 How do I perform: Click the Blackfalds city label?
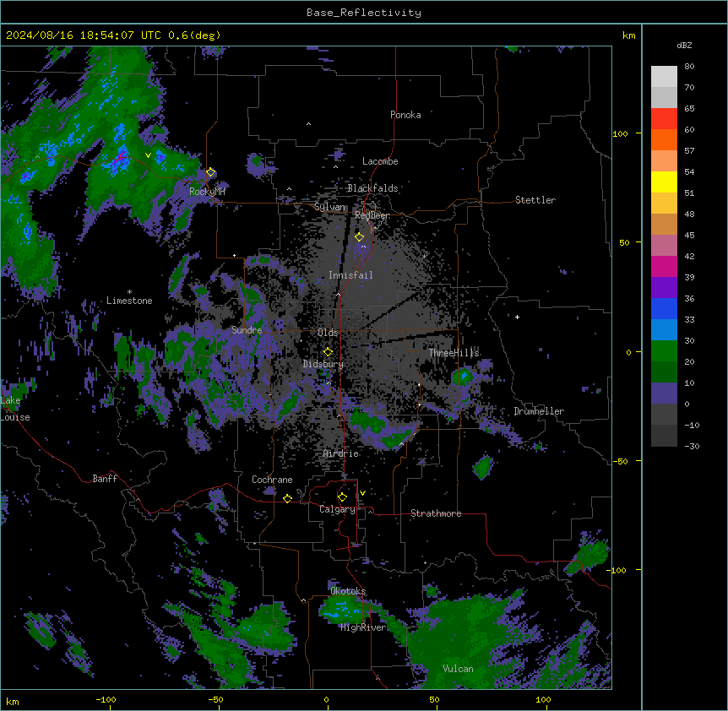click(x=372, y=188)
